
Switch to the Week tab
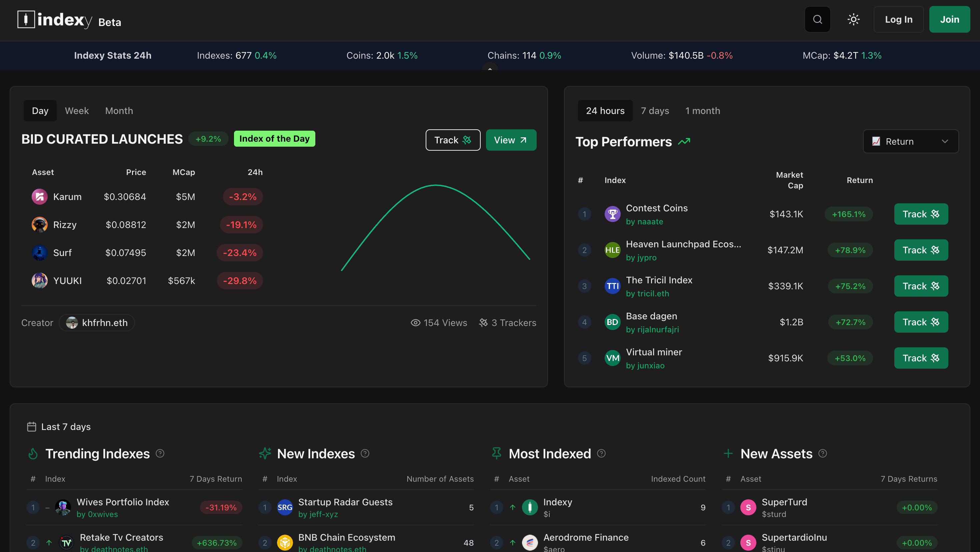(x=76, y=111)
